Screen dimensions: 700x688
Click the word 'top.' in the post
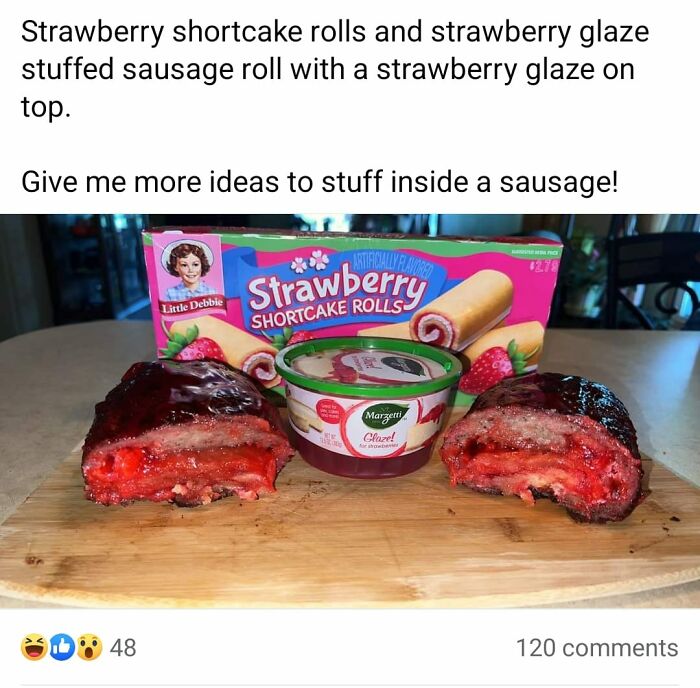tap(46, 108)
